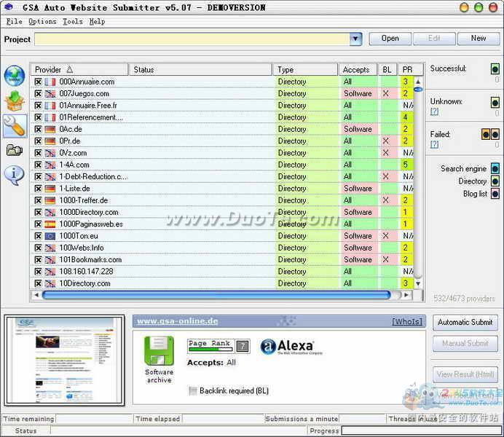Viewport: 504px width, 437px height.
Task: Toggle the 0Vz.com provider checkbox
Action: tap(38, 153)
